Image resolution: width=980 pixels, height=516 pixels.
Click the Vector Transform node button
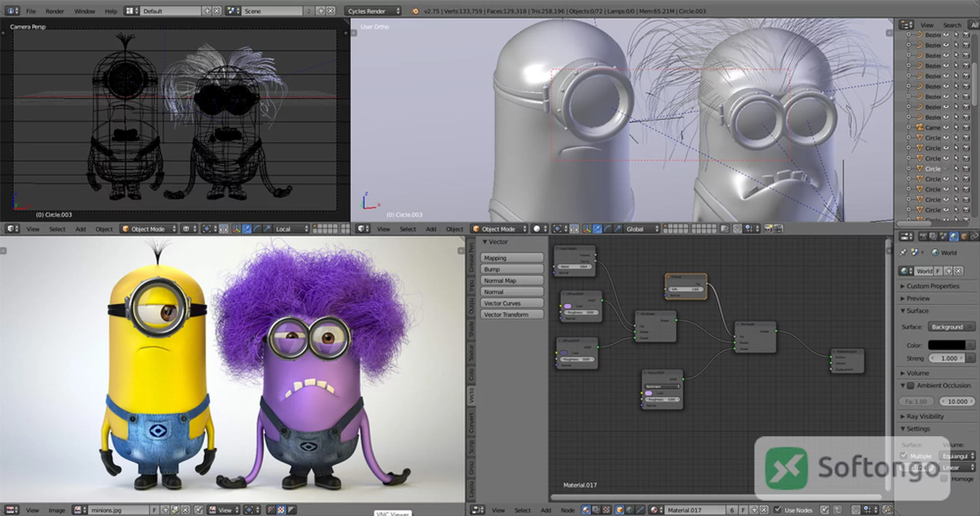point(512,315)
